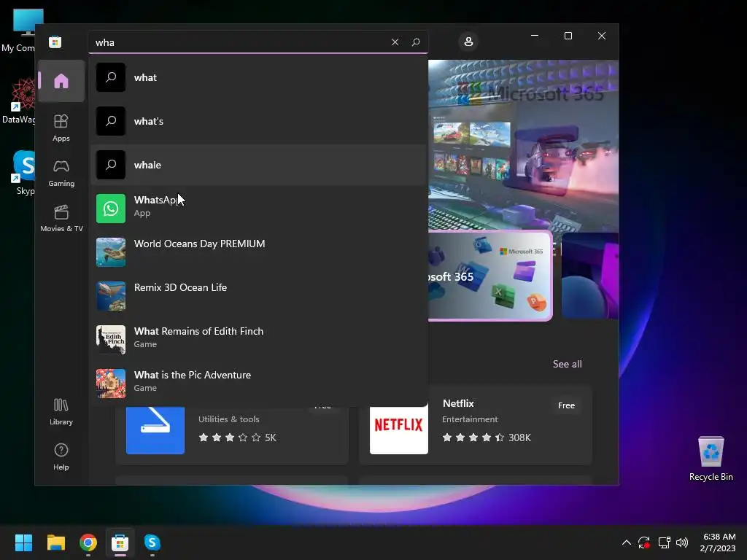
Task: Open What Remains of Edith Finch
Action: 258,340
